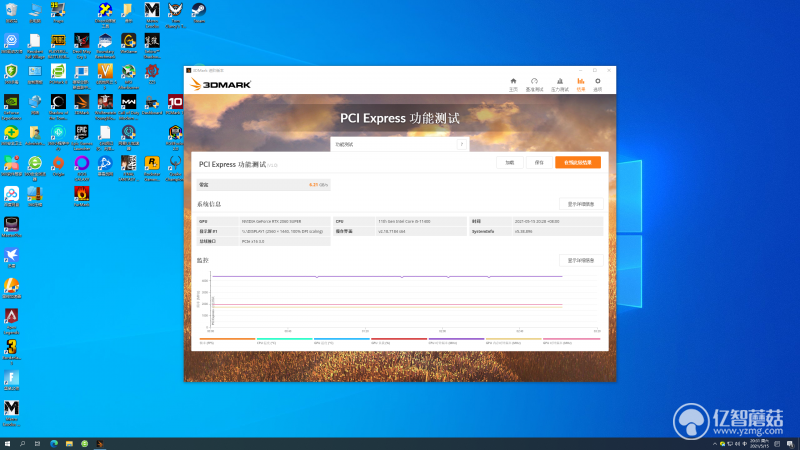Screen dimensions: 800x450
Task: Open the Devil May Cry 5 shortcut
Action: (82, 46)
